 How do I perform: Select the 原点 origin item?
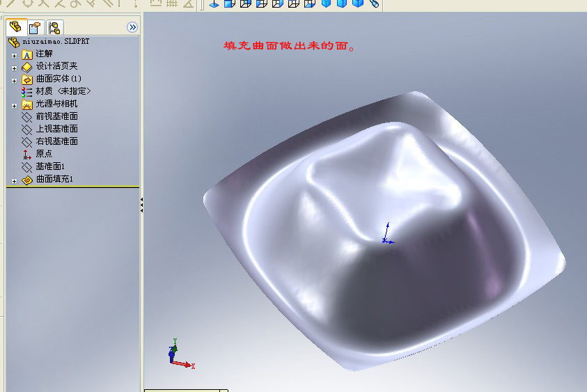[x=37, y=153]
